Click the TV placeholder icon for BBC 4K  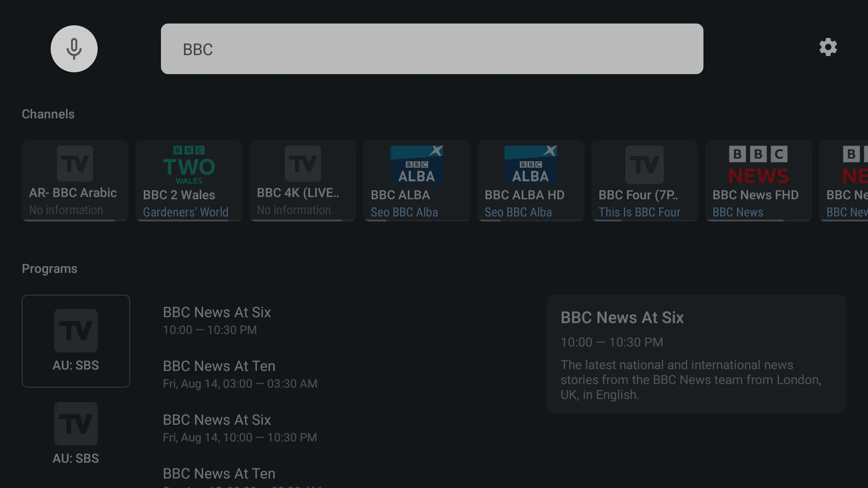303,164
